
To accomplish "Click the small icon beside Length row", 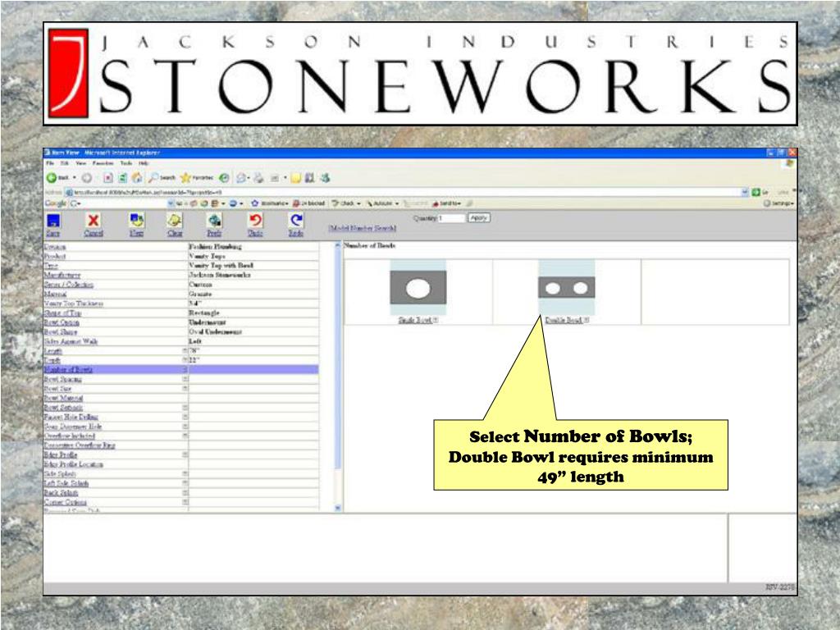I will [x=185, y=350].
